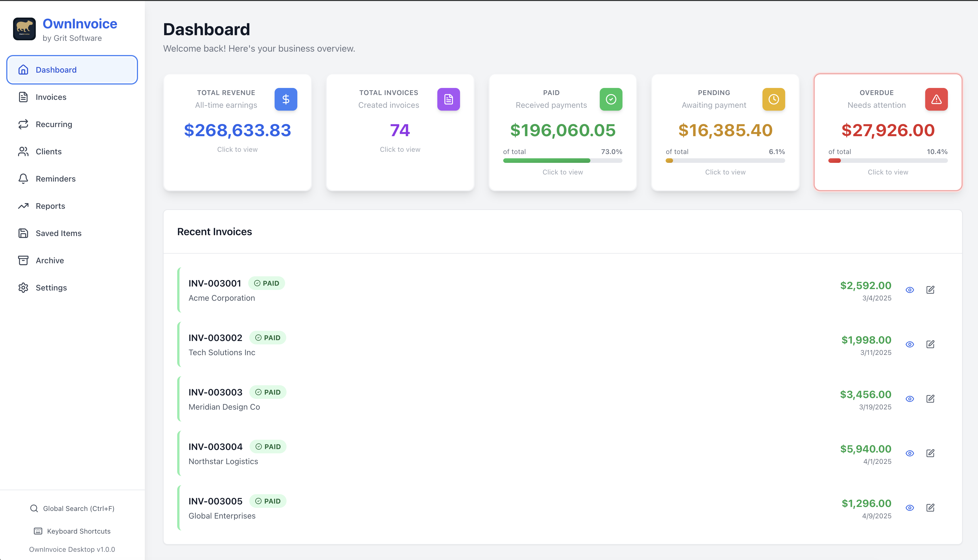Open the Archive section
This screenshot has width=978, height=560.
[49, 260]
